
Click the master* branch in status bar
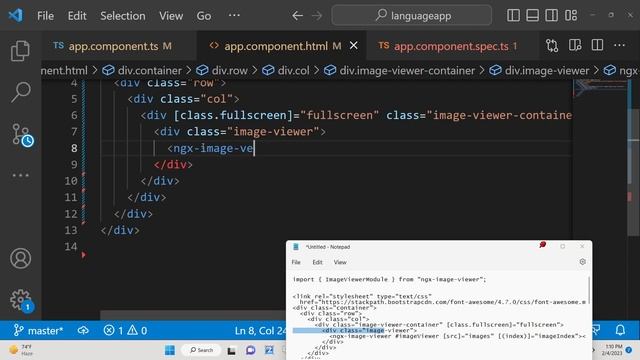coord(38,330)
